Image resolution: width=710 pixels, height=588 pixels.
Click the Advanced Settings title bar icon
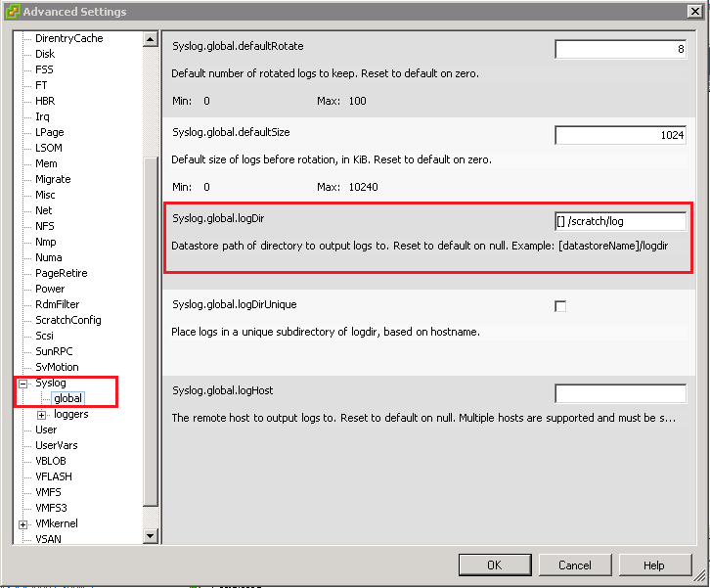13,12
